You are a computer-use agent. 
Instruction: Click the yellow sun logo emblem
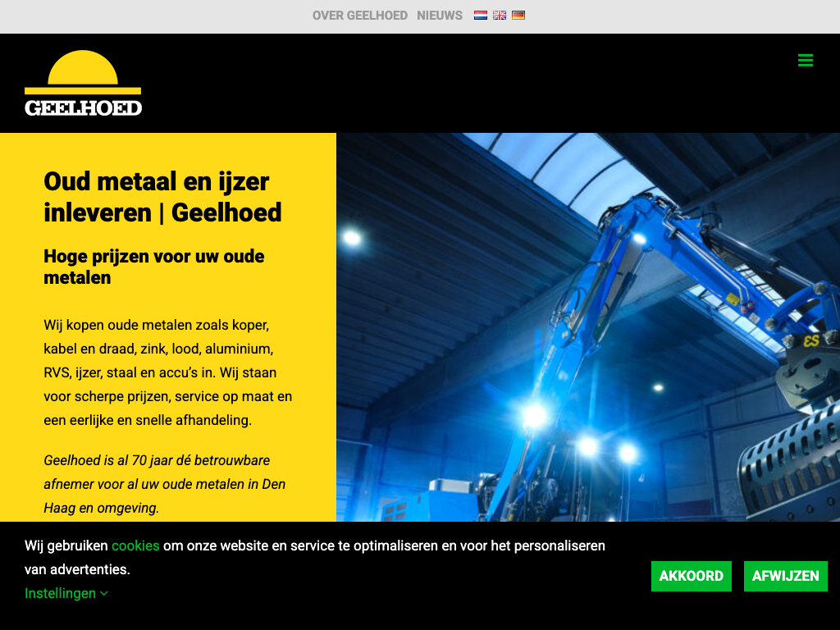(83, 69)
